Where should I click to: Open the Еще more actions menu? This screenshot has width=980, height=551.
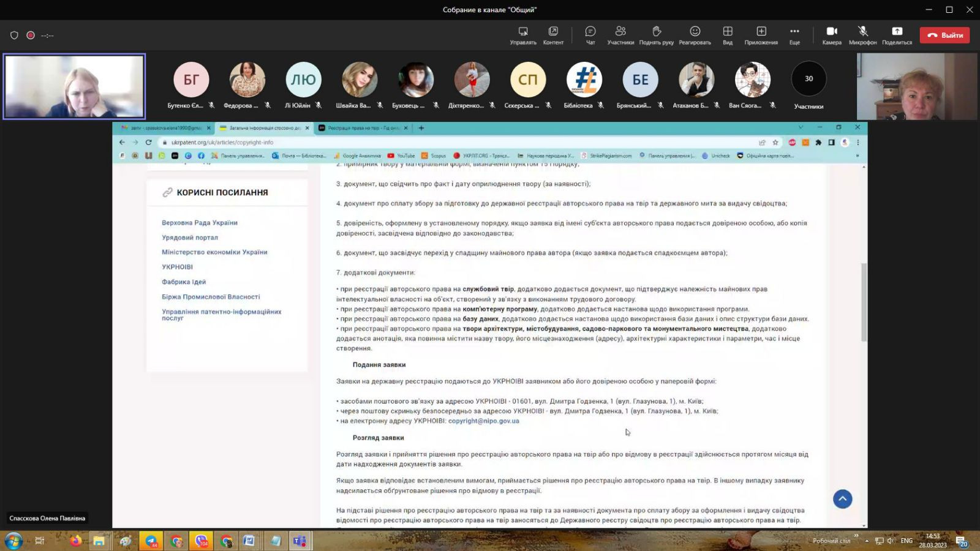[x=794, y=36]
